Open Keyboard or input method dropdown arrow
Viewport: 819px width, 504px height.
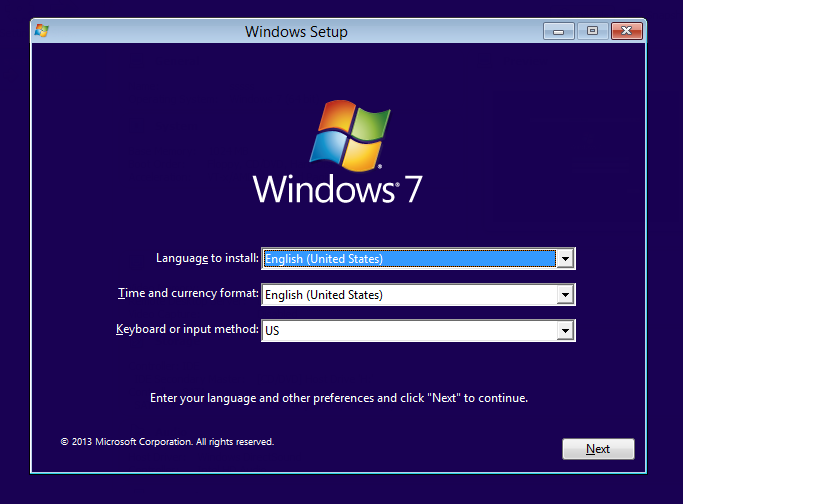565,331
